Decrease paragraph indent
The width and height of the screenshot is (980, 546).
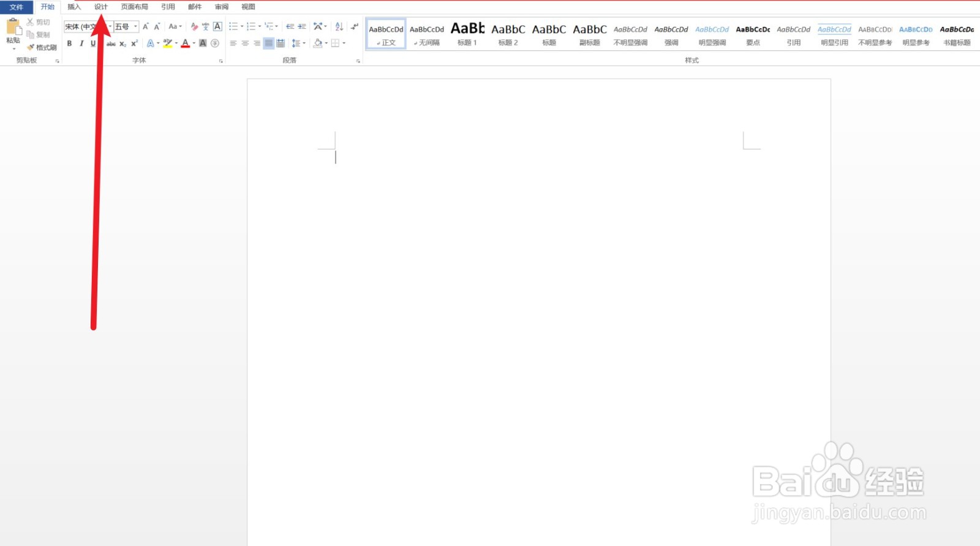pyautogui.click(x=290, y=26)
